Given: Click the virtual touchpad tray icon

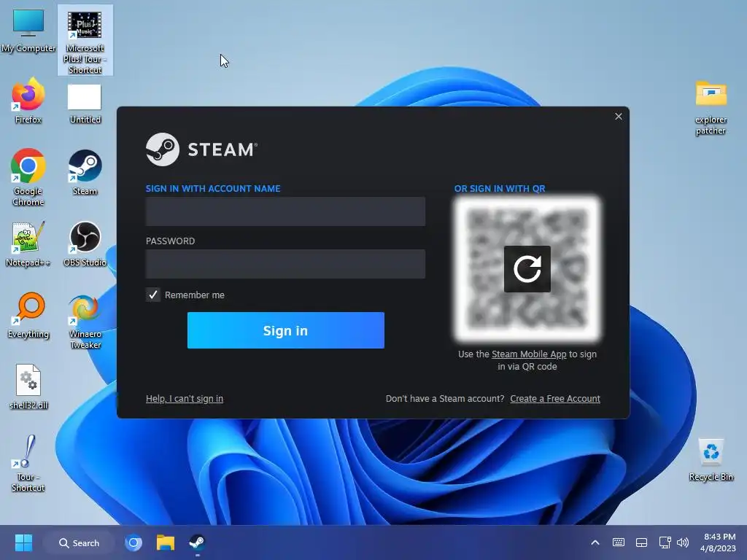Looking at the screenshot, I should [642, 542].
